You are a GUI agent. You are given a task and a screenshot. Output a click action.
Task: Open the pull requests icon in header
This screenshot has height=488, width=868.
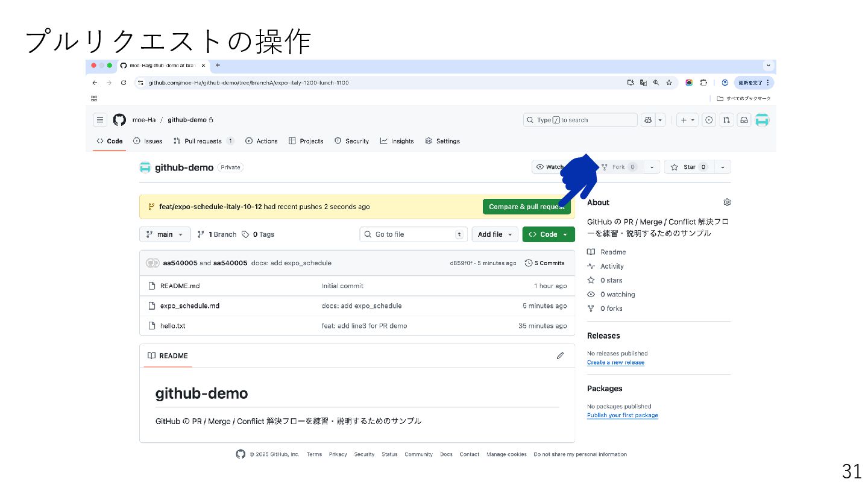726,120
